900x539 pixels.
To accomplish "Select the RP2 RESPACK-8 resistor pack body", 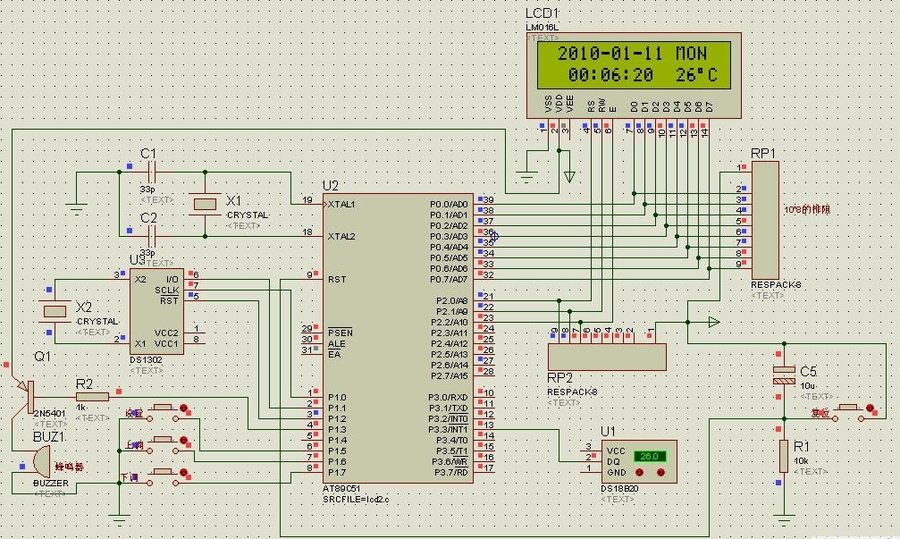I will 607,355.
